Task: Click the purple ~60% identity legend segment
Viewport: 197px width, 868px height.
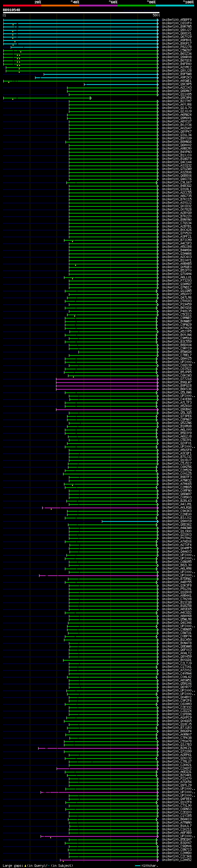Action: 99,6
